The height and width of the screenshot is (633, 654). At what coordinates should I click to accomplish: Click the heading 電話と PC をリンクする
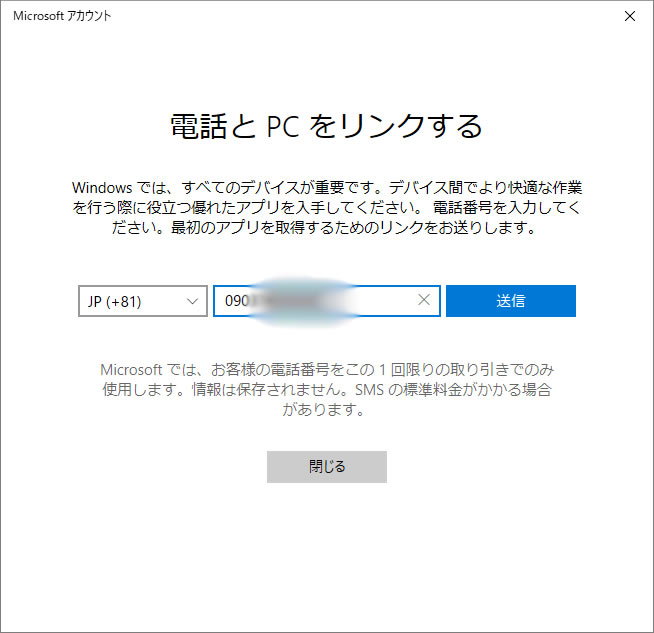[x=326, y=126]
